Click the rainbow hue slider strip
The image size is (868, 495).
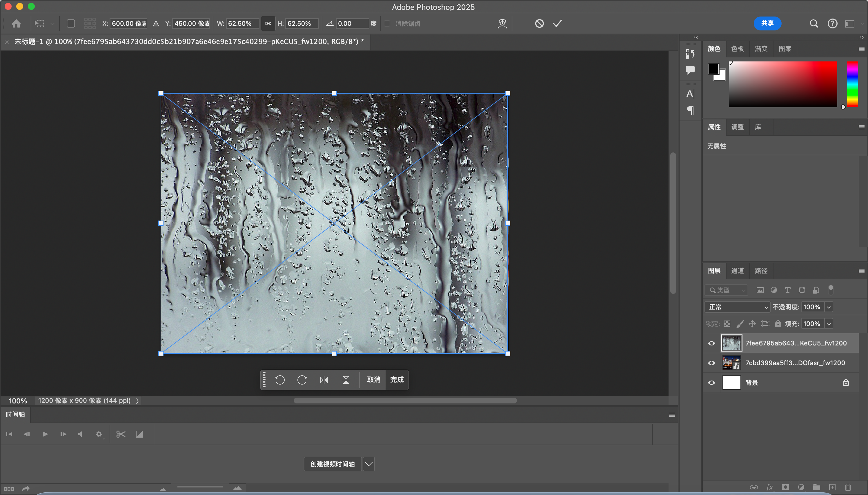[852, 84]
